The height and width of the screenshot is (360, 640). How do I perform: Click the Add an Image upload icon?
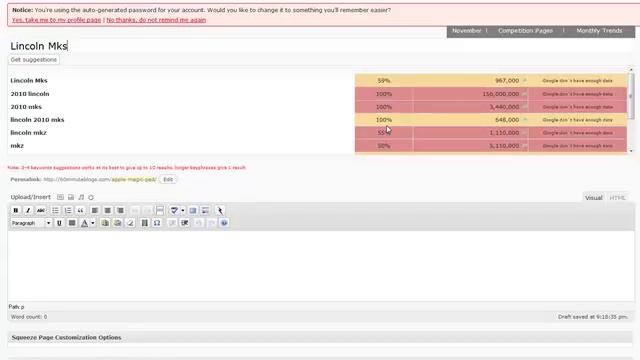(60, 197)
